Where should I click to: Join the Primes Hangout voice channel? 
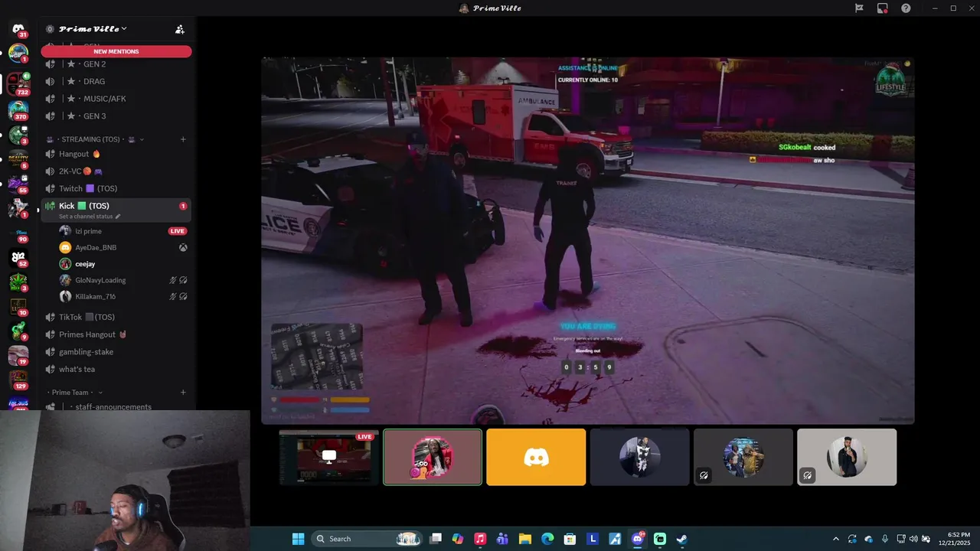[x=116, y=334]
